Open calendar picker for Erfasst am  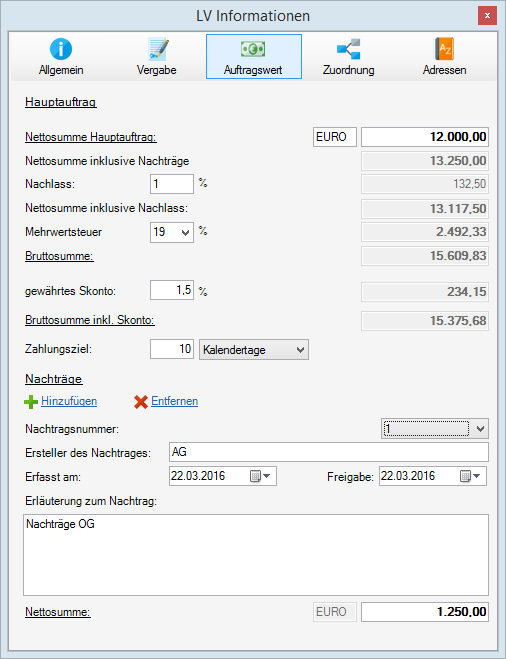(x=261, y=476)
